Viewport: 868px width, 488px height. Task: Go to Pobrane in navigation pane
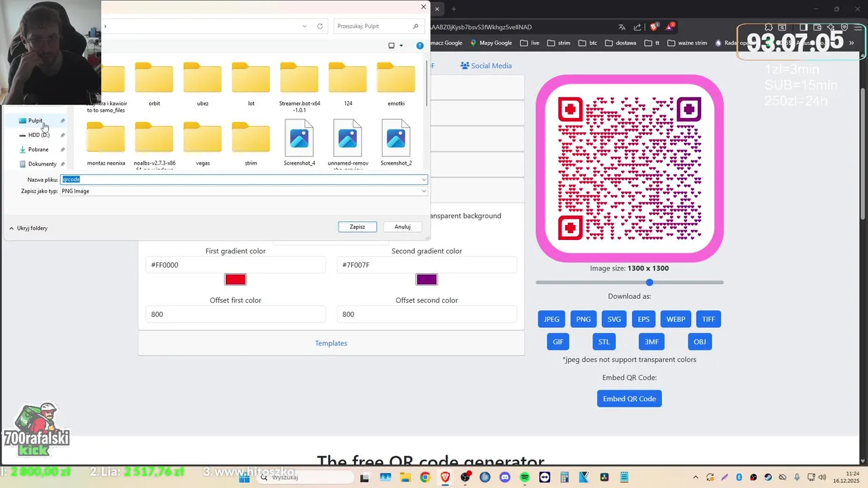click(x=38, y=149)
